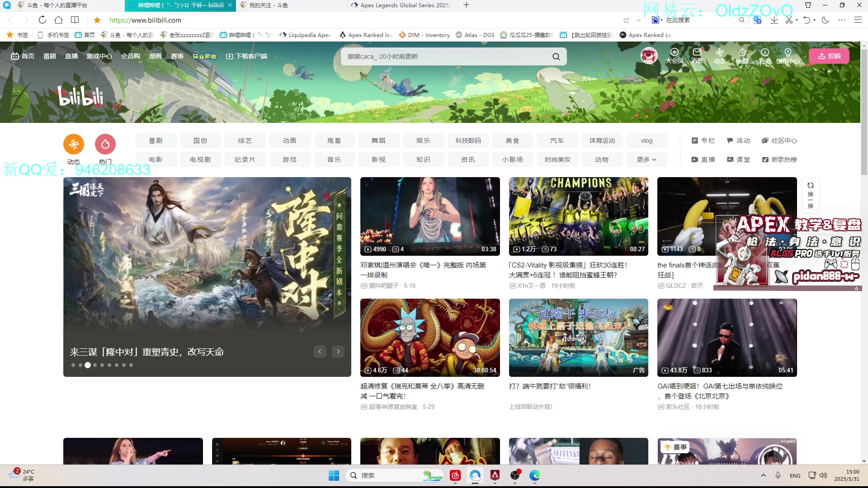868x488 pixels.
Task: Open the Rick and Morty video thumbnail
Action: click(x=430, y=338)
